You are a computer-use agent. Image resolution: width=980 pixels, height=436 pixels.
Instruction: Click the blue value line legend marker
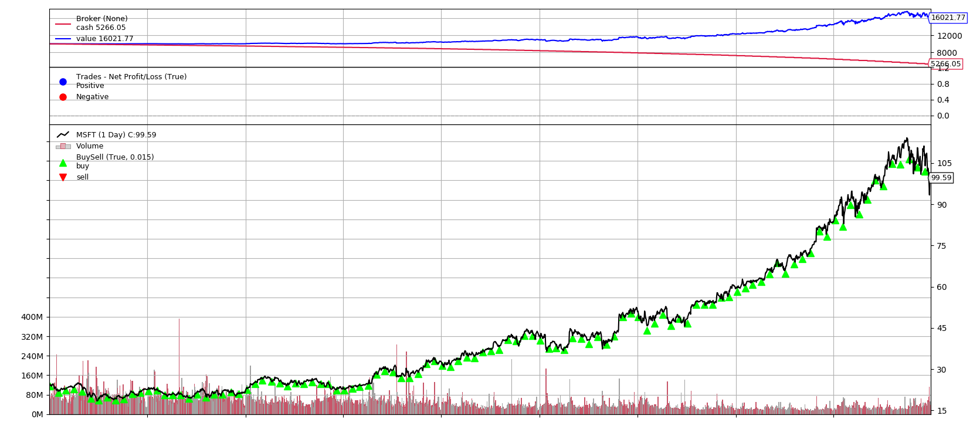63,39
